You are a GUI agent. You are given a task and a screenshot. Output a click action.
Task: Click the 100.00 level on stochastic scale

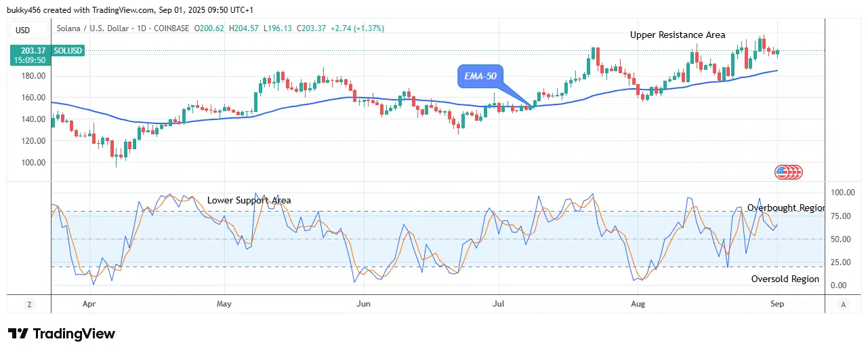[843, 193]
